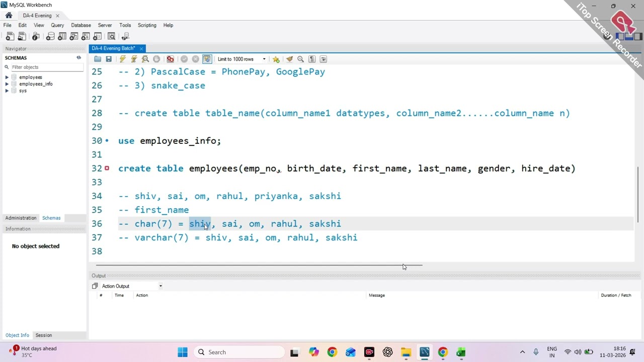Open the Limit to 1000 rows dropdown
This screenshot has width=644, height=362.
pyautogui.click(x=242, y=59)
